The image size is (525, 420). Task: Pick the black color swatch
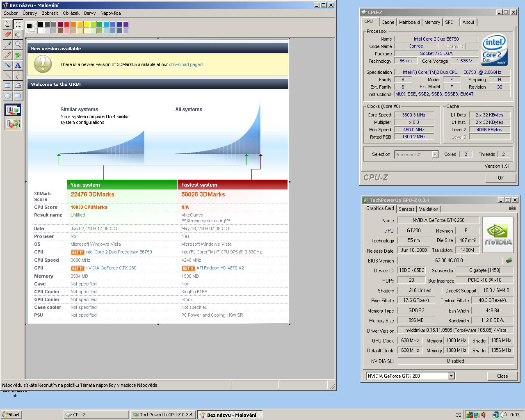41,25
